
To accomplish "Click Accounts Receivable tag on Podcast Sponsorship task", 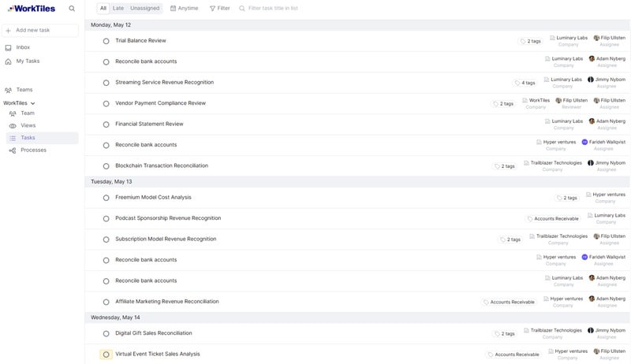I will [x=555, y=218].
